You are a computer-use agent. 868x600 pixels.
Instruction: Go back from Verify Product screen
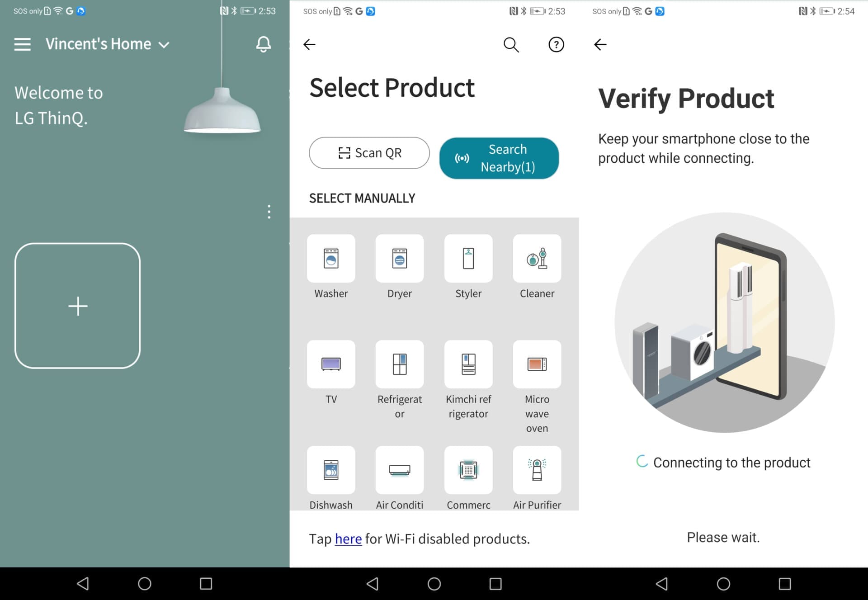click(600, 44)
